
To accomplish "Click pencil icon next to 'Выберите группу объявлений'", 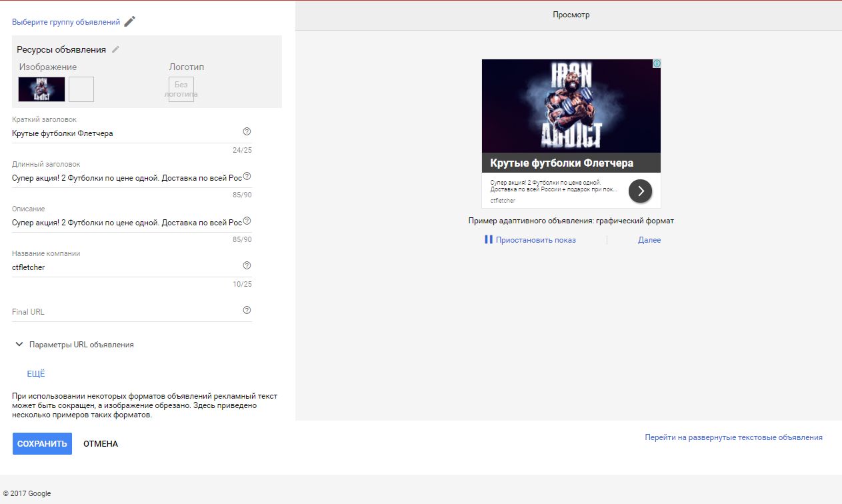I will pyautogui.click(x=129, y=21).
